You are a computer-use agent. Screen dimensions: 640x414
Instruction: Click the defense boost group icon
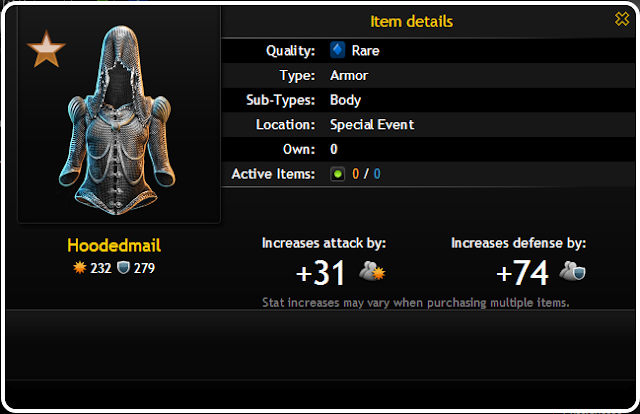coord(572,272)
